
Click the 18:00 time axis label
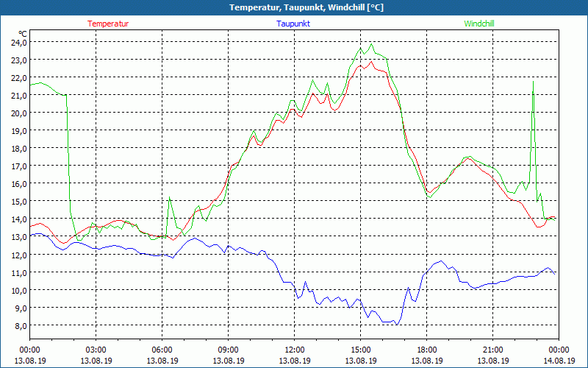(x=427, y=350)
